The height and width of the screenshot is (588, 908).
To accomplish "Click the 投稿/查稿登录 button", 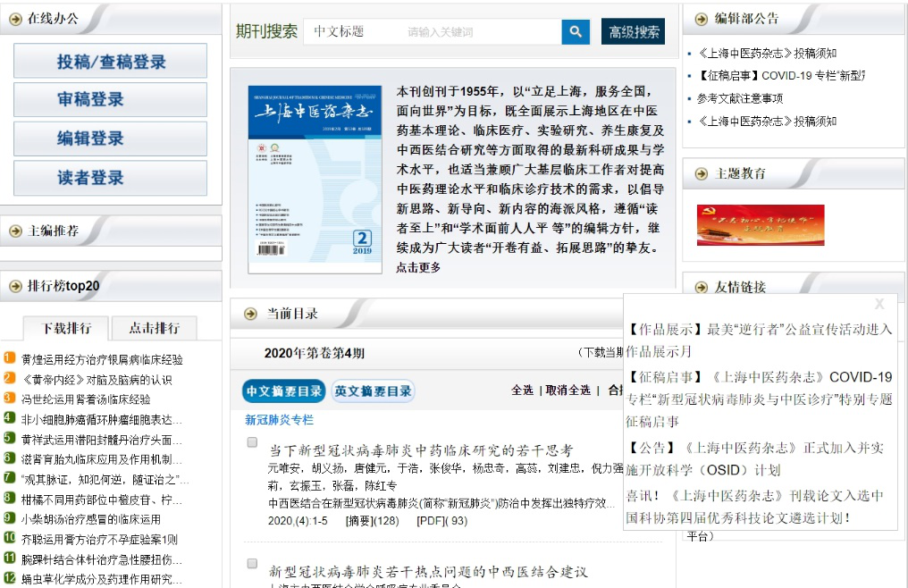I will (111, 62).
